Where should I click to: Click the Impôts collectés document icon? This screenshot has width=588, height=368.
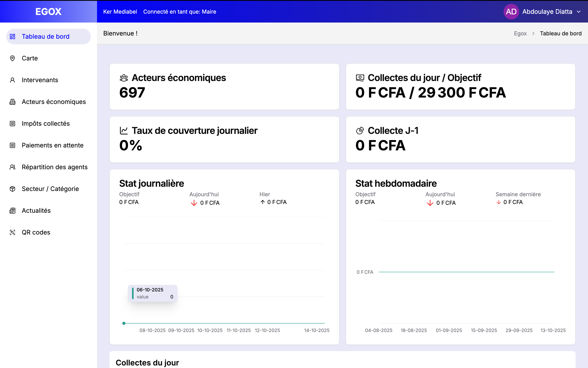point(12,123)
